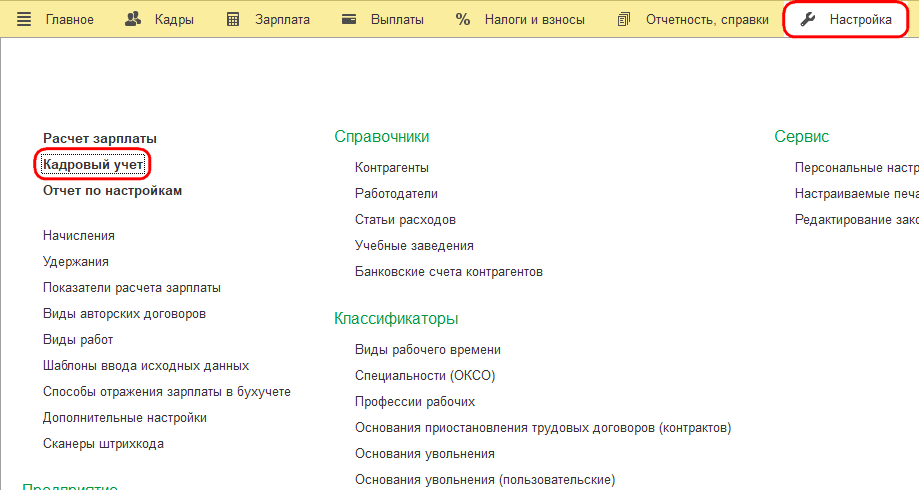Screen dimensions: 919x490
Task: Open Основания увольнения (пользовательские)
Action: [485, 480]
